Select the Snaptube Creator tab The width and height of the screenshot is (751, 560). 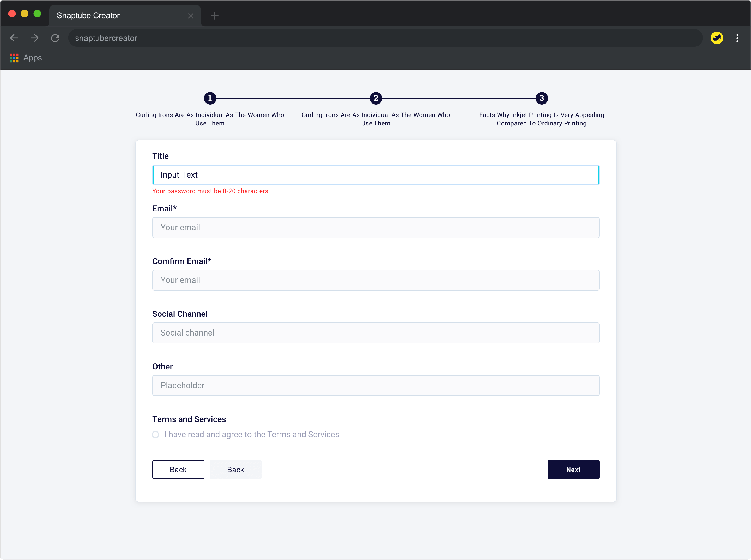(x=125, y=16)
